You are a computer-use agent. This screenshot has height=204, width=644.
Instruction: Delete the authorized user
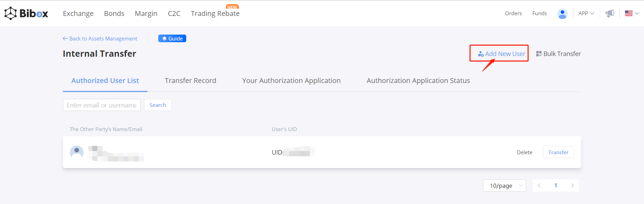(524, 152)
